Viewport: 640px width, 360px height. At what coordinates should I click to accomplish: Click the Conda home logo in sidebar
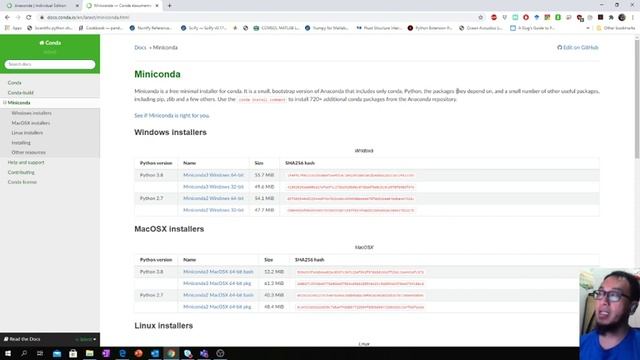point(50,43)
